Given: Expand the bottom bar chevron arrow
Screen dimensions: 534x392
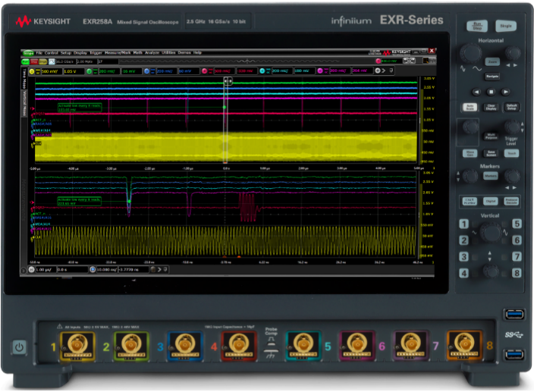Looking at the screenshot, I should [159, 269].
